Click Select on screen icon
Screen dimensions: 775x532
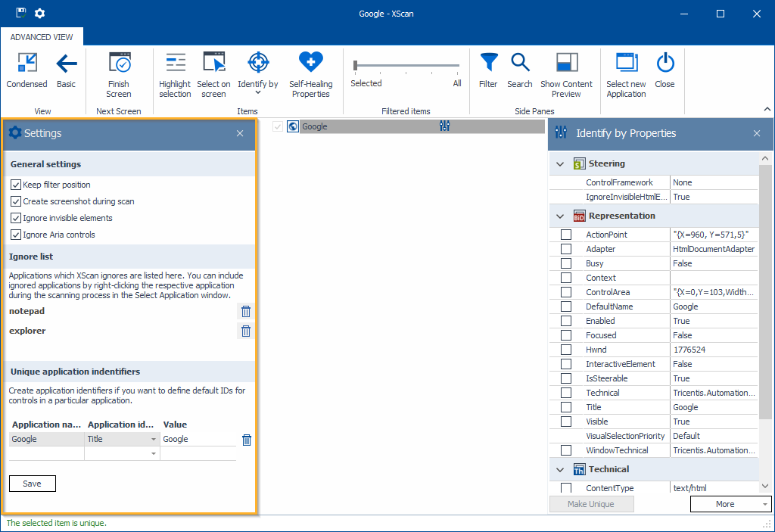213,64
